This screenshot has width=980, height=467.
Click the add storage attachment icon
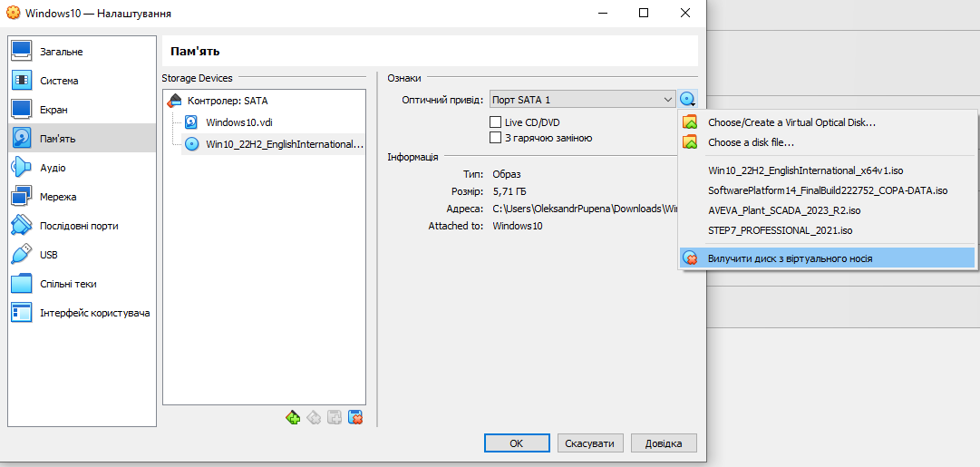click(x=335, y=417)
